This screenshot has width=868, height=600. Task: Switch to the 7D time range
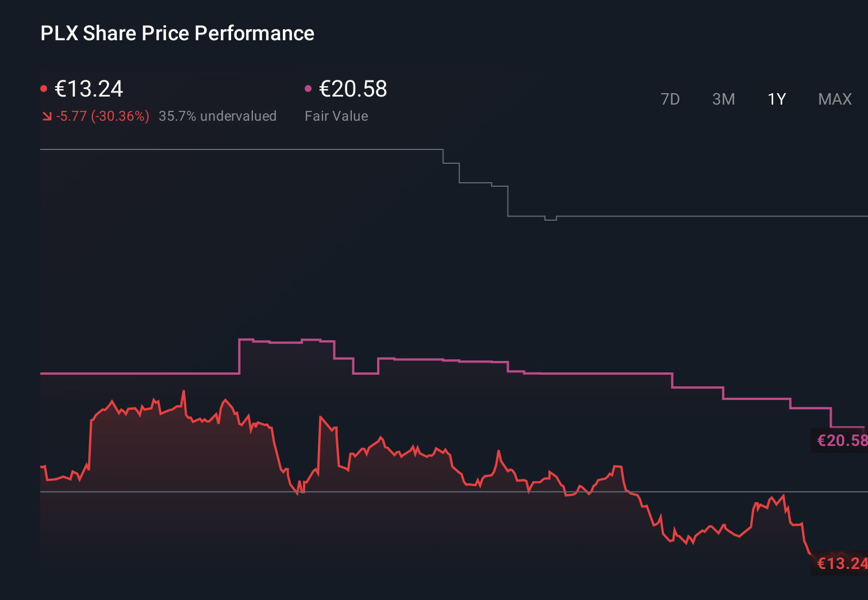coord(670,99)
